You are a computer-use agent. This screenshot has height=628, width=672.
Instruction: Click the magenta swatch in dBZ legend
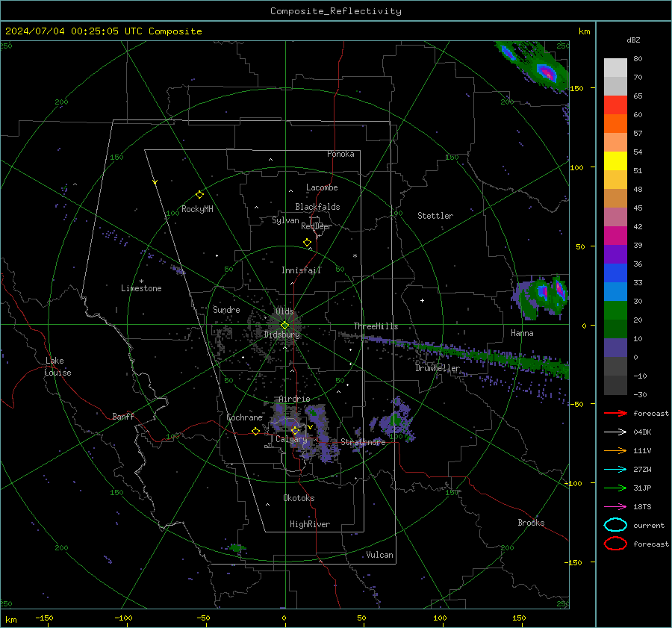point(615,236)
